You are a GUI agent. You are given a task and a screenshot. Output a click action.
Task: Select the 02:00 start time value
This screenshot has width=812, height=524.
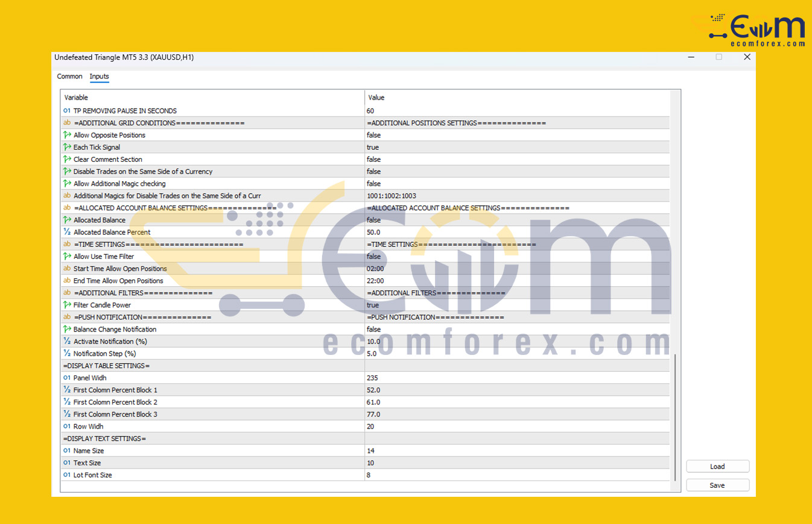click(375, 269)
